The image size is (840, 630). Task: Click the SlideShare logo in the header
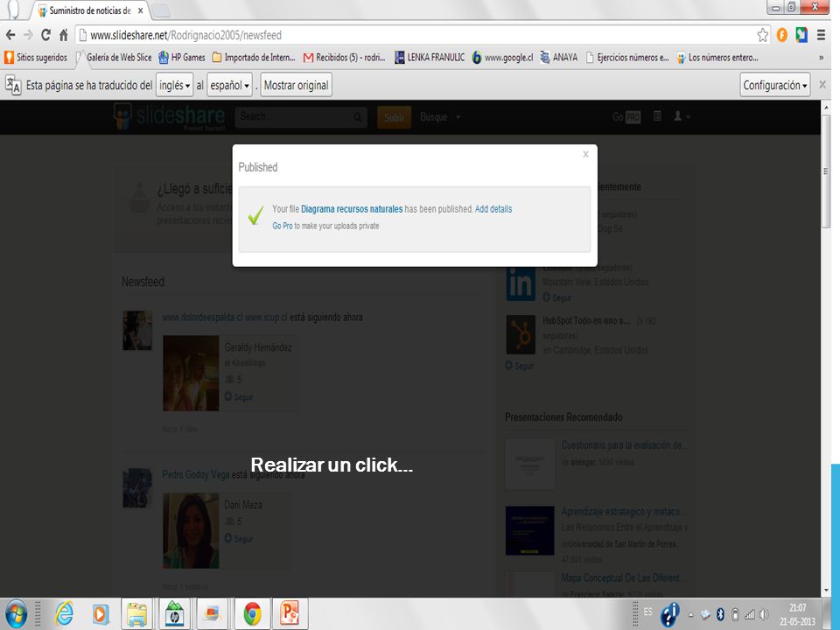point(169,116)
